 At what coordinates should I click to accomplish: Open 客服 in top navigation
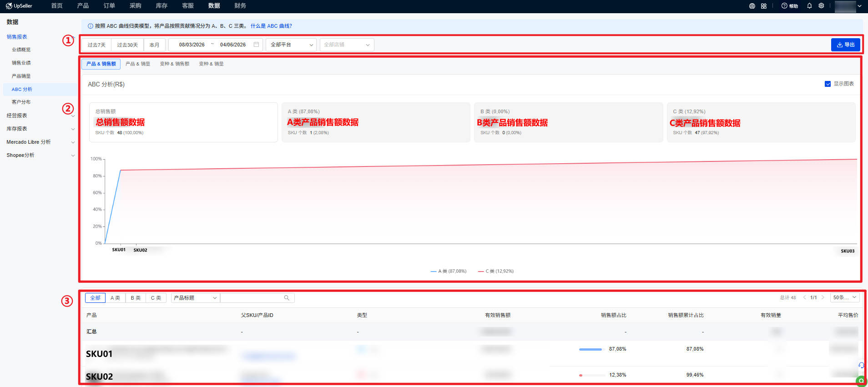pos(188,6)
